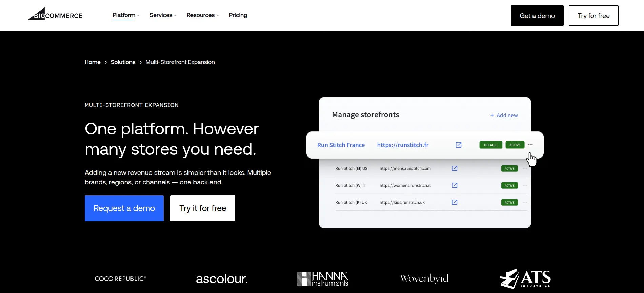The image size is (644, 293).
Task: Open the Pricing page
Action: pyautogui.click(x=238, y=15)
